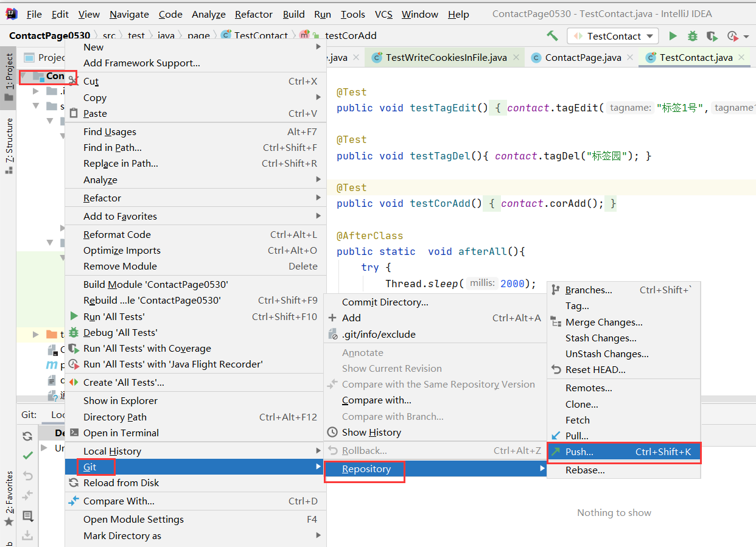Click the plus icon beside Add in Git submenu
This screenshot has width=756, height=547.
[x=332, y=318]
